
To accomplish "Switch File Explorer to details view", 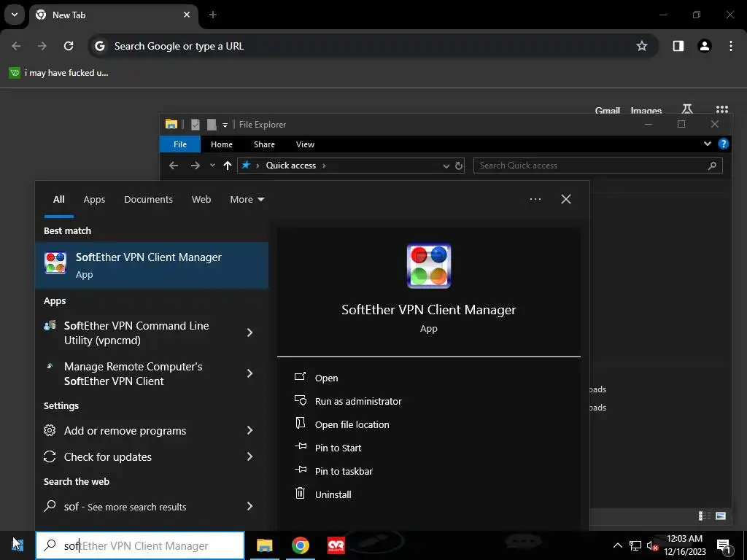I will pyautogui.click(x=705, y=516).
